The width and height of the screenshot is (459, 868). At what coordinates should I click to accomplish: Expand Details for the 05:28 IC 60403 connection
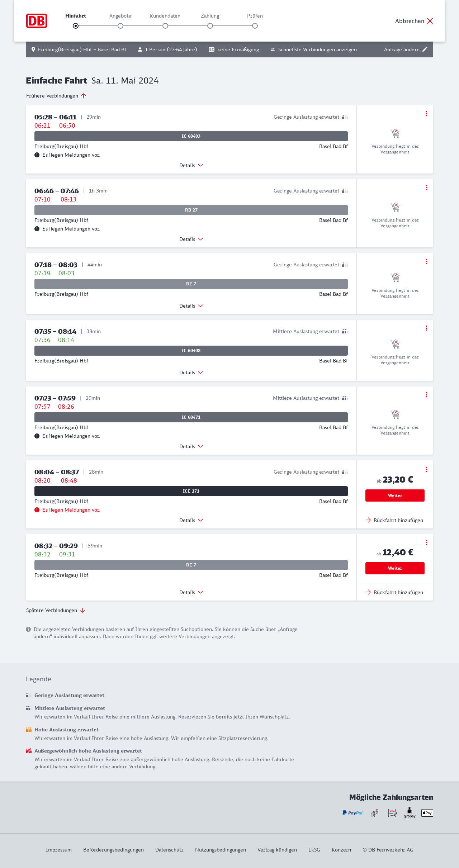(x=191, y=165)
